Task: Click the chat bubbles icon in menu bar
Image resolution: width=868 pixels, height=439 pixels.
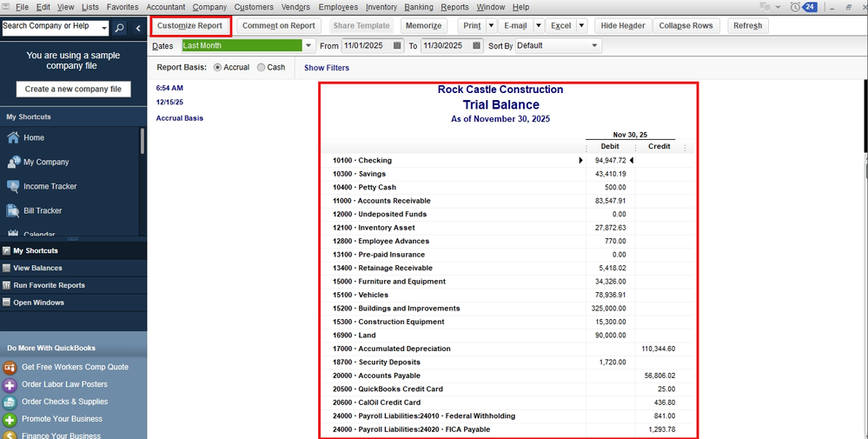Action: 765,7
